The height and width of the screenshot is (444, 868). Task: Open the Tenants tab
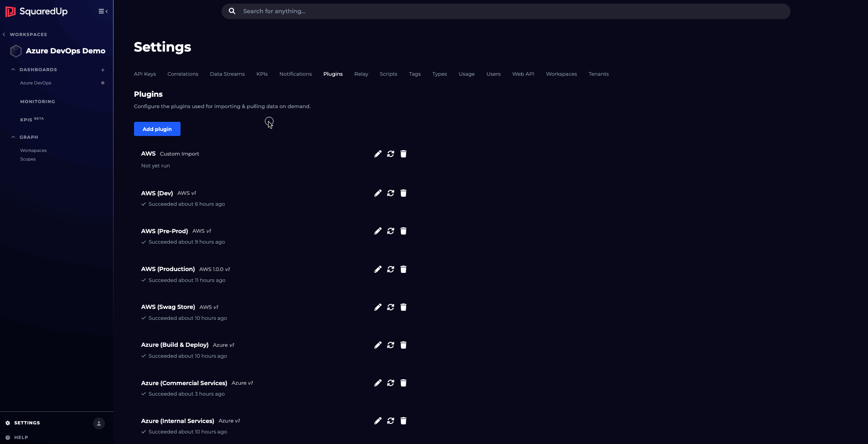(599, 74)
